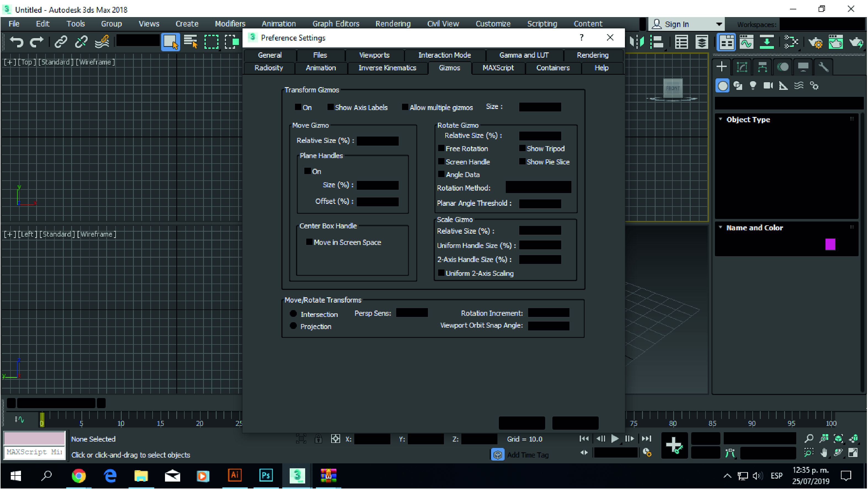Select the Link tool icon
The image size is (868, 489).
click(x=61, y=42)
